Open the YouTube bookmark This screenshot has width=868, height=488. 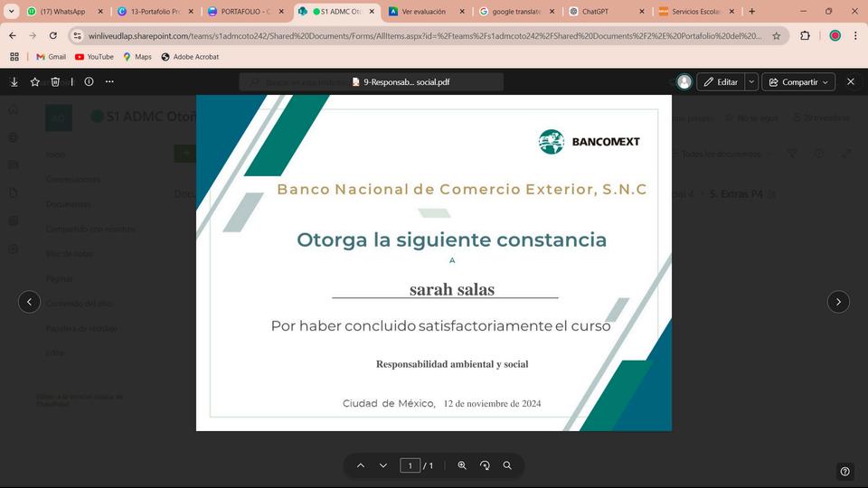[x=94, y=56]
